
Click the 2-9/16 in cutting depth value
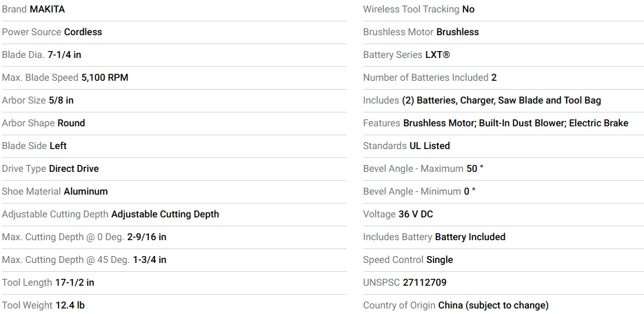pyautogui.click(x=147, y=237)
